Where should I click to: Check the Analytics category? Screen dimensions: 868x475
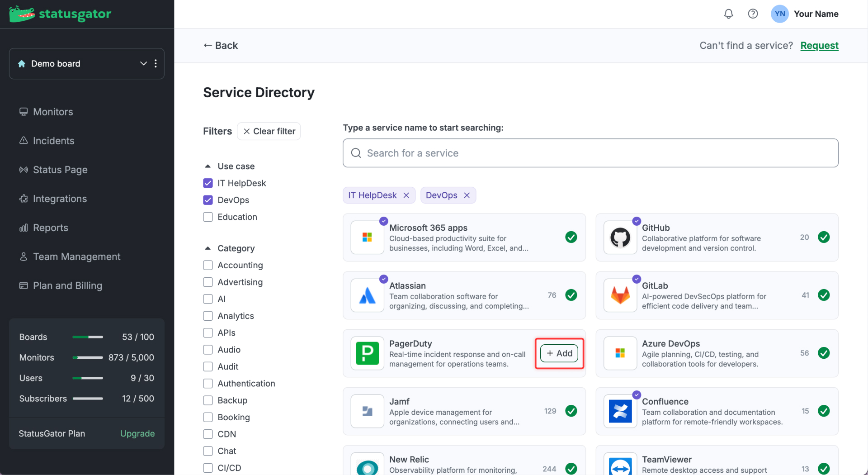(208, 316)
